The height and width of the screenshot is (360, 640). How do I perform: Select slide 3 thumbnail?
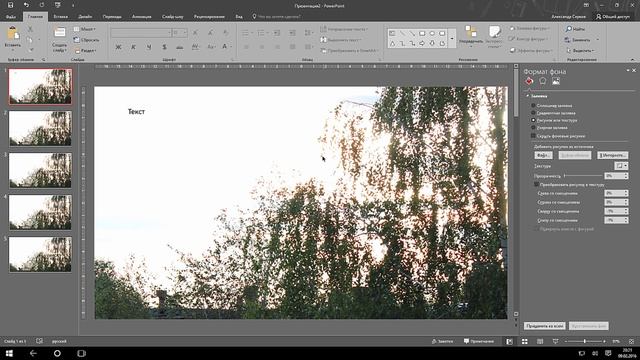(40, 170)
